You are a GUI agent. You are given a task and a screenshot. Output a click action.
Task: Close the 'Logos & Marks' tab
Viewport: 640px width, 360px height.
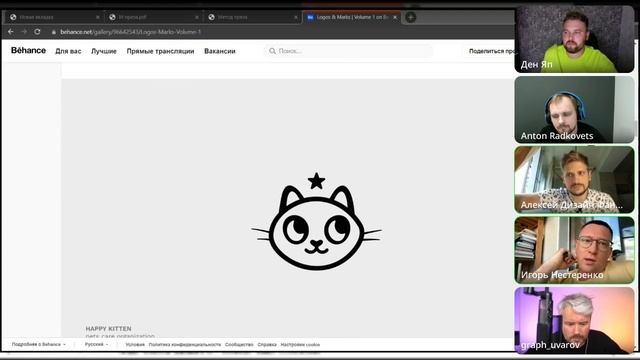coord(395,18)
